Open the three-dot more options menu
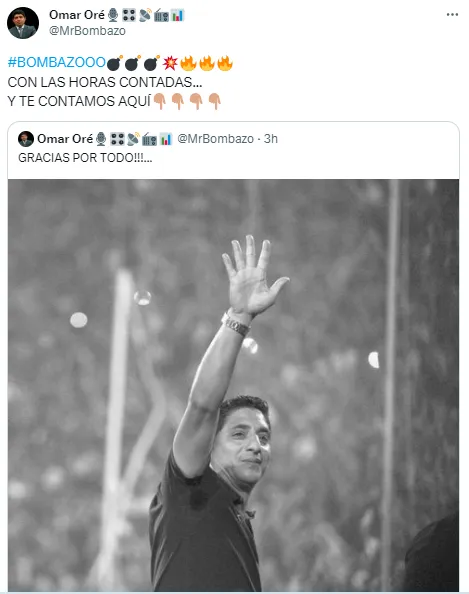 pos(452,14)
